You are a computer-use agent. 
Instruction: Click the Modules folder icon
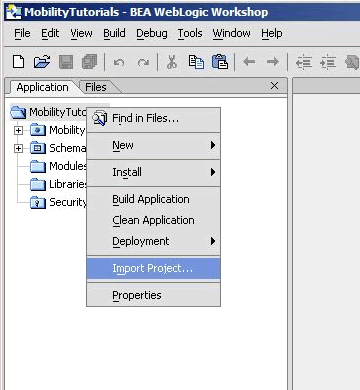point(38,166)
